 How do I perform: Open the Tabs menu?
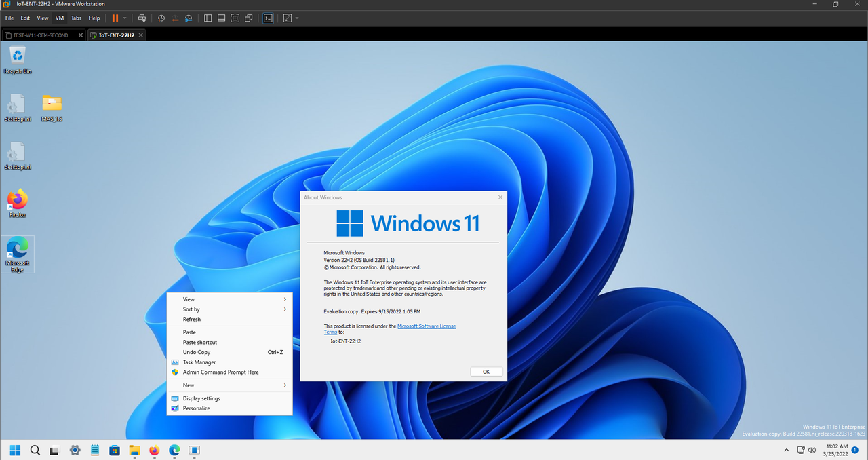77,18
